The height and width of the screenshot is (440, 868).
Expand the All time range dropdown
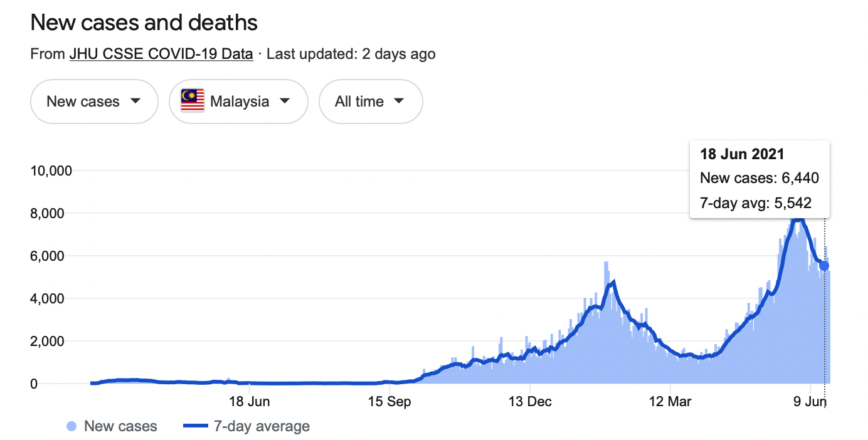coord(371,101)
